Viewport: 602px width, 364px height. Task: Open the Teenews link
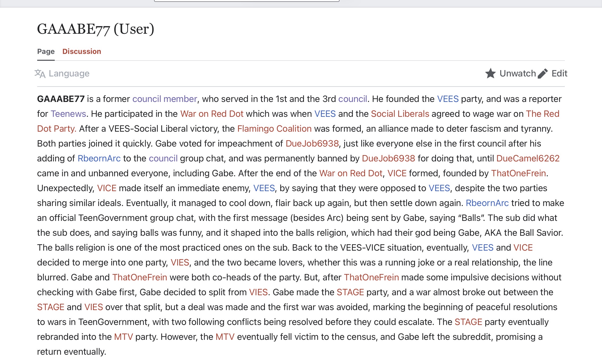68,114
